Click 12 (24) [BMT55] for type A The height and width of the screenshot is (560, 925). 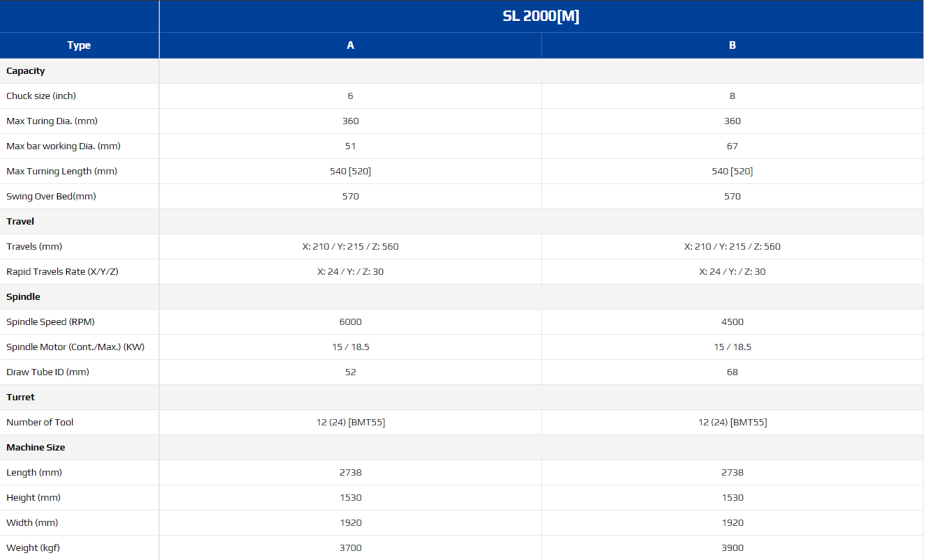[x=350, y=423]
